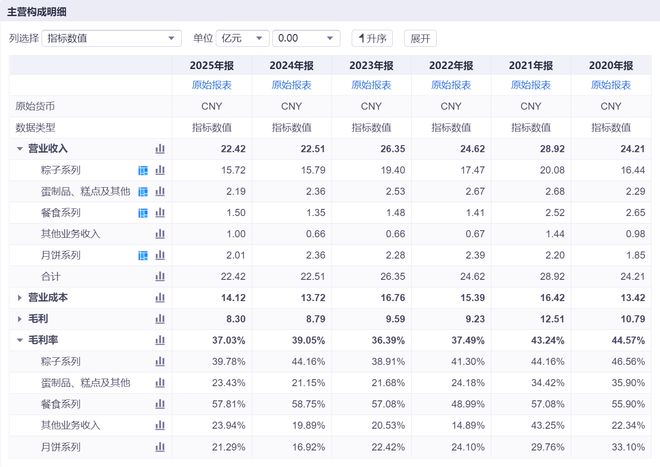Collapse the 毛利率 section
Image resolution: width=660 pixels, height=467 pixels.
(19, 340)
